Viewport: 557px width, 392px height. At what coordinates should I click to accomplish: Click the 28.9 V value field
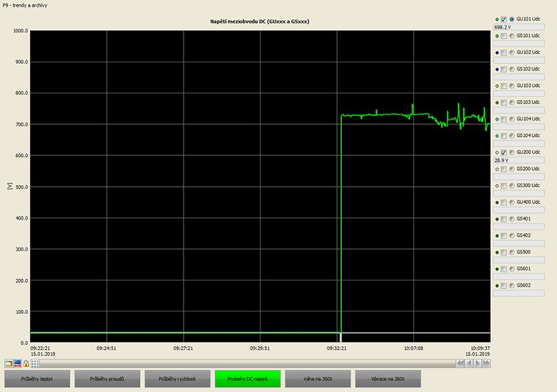click(x=519, y=160)
